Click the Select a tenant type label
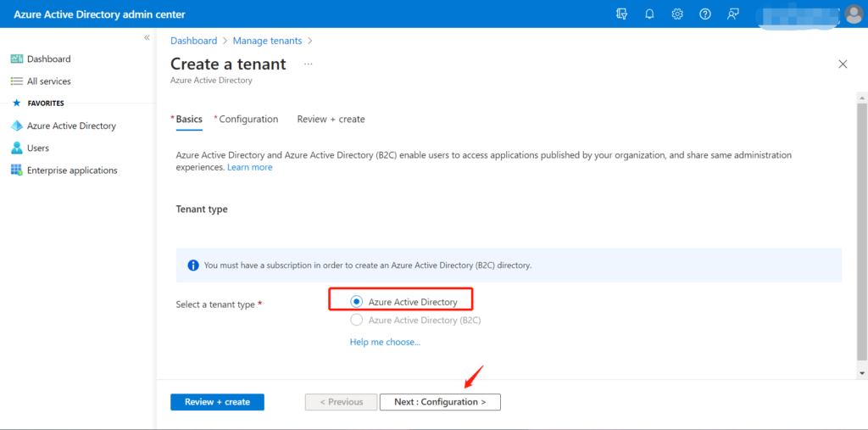Viewport: 868px width, 430px height. click(x=215, y=304)
